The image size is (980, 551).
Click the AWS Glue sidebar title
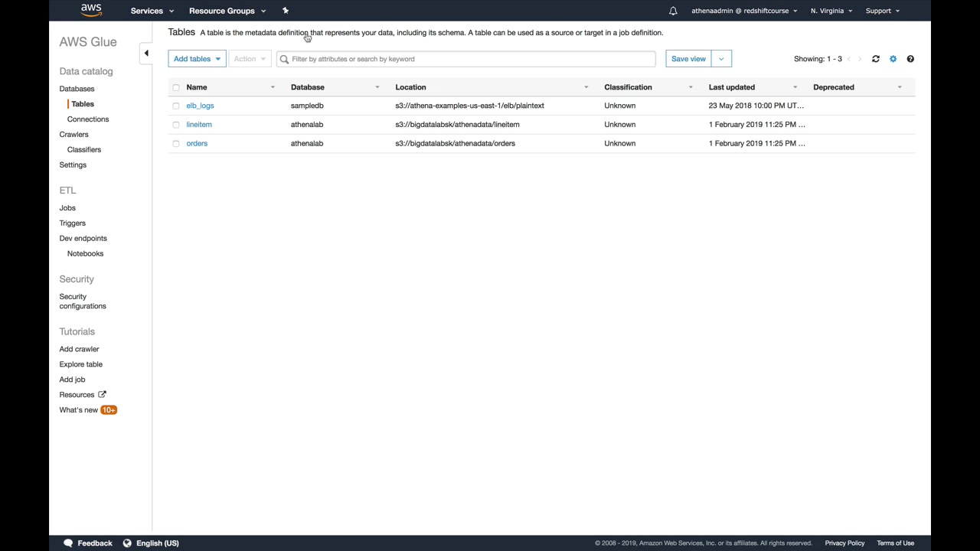click(x=88, y=42)
